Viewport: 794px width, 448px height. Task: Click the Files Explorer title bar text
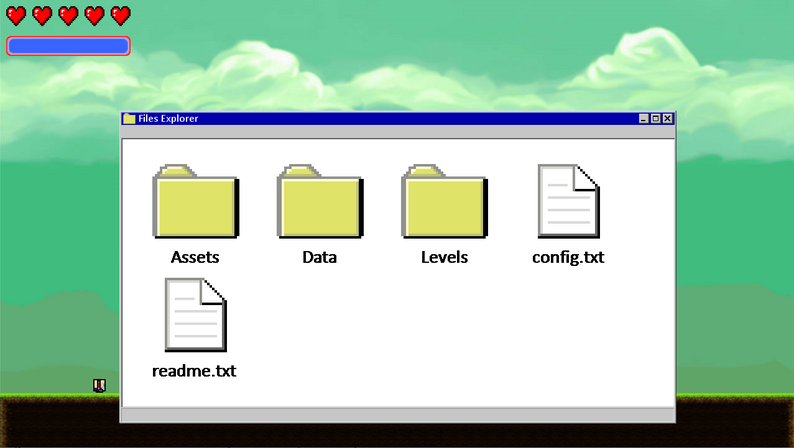(x=168, y=118)
